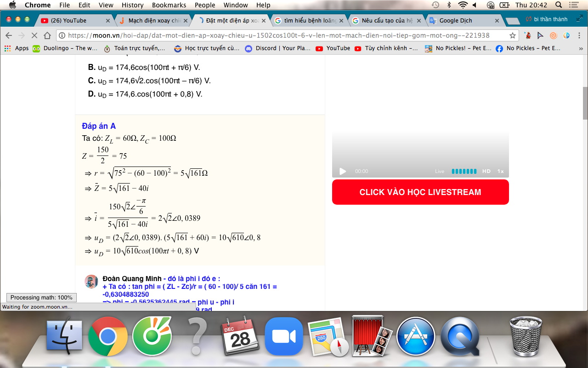Click the video volume level bars
Image resolution: width=588 pixels, height=368 pixels.
point(464,171)
